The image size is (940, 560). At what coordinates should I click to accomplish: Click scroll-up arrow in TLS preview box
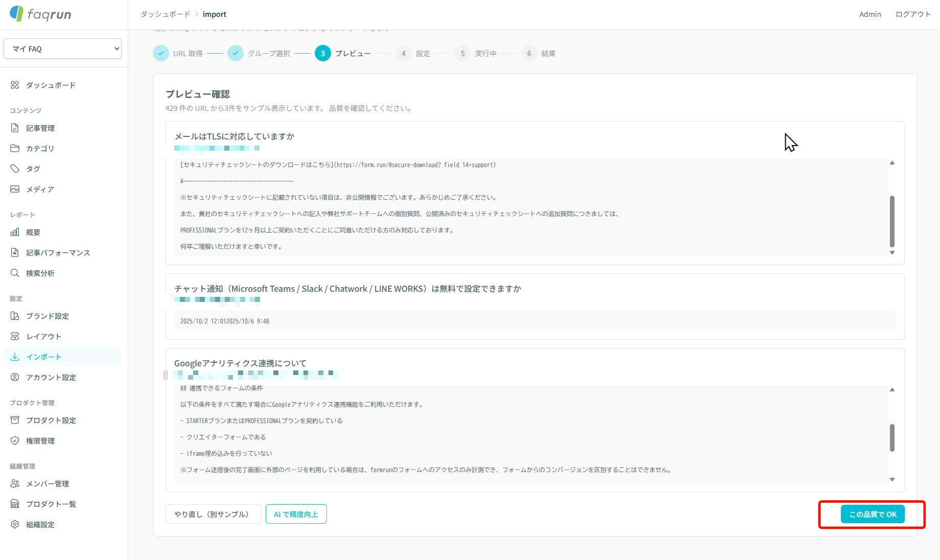(892, 162)
